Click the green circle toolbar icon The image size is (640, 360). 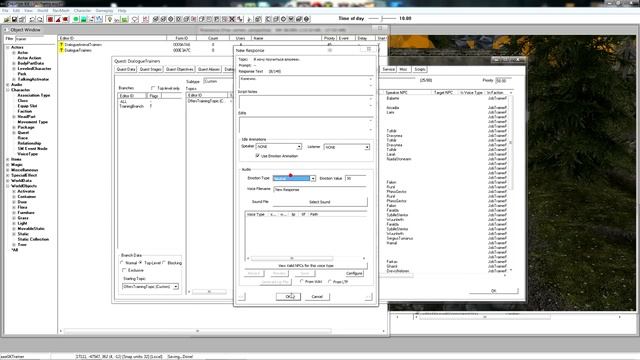click(x=76, y=19)
